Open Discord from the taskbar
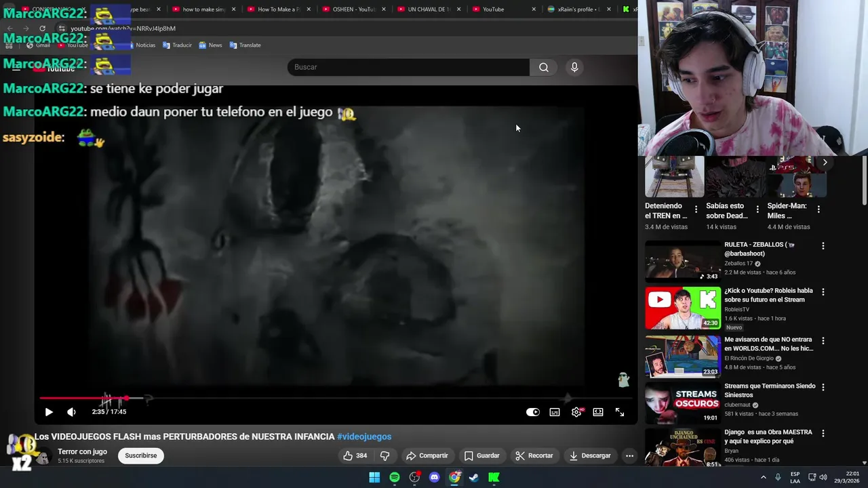Screen dimensions: 868x488 [x=435, y=477]
